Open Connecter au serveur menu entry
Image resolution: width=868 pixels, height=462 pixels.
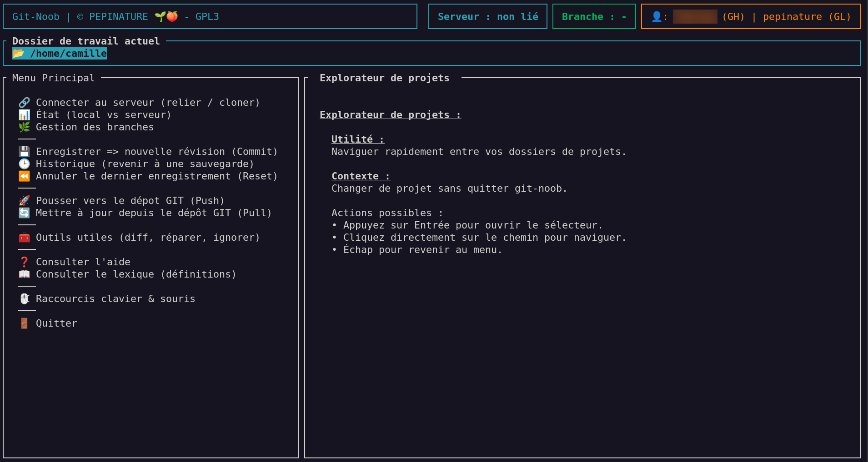pos(147,103)
